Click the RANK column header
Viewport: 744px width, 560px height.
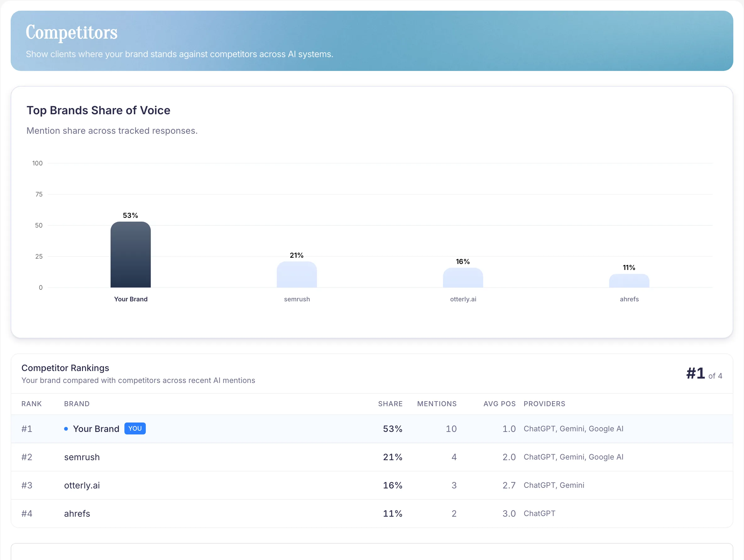tap(31, 404)
